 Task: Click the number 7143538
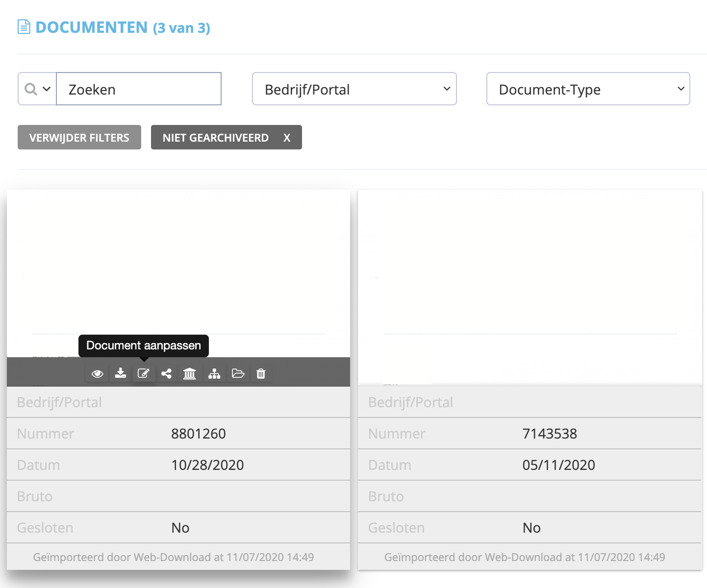pyautogui.click(x=550, y=434)
